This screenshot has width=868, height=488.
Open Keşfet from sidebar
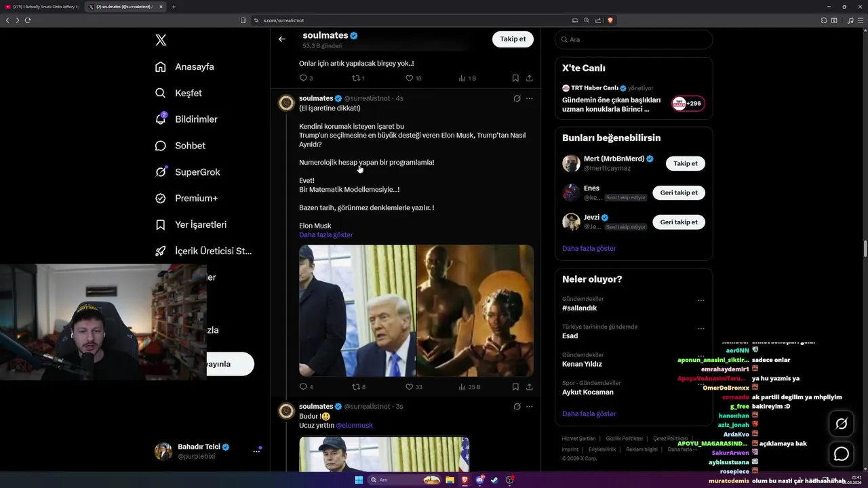click(x=178, y=93)
